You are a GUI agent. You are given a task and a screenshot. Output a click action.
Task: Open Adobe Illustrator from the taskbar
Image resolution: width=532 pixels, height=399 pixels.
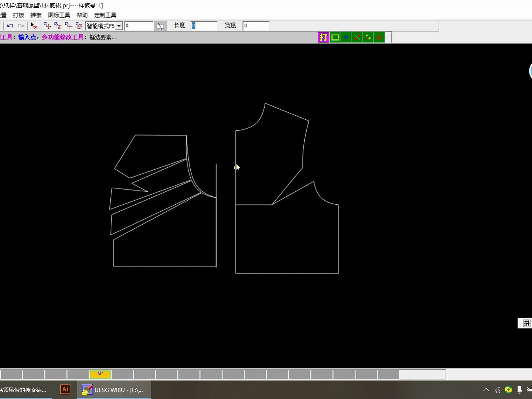(x=65, y=389)
